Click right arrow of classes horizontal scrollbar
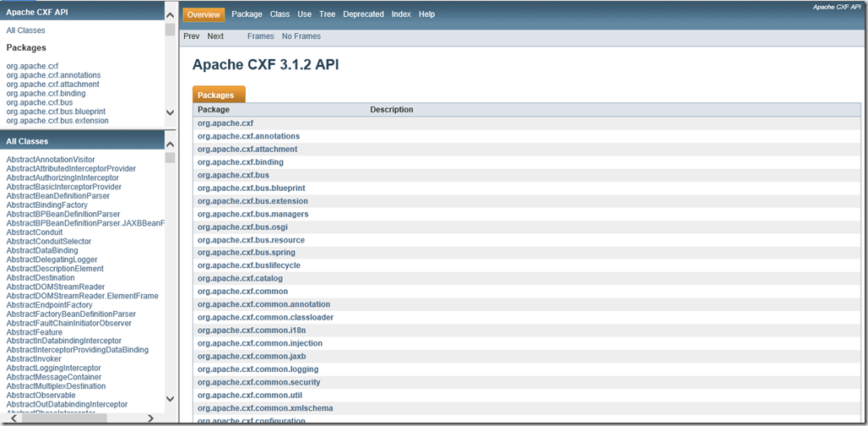This screenshot has width=868, height=426. point(150,419)
